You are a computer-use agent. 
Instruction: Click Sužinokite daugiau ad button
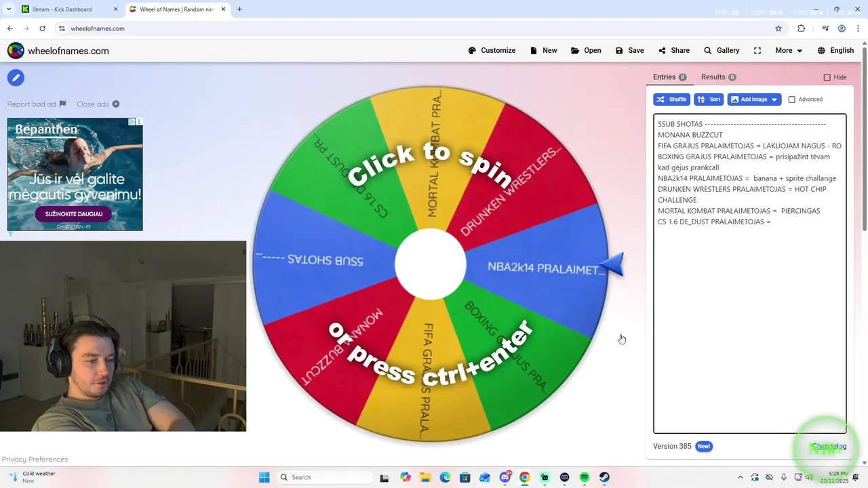pyautogui.click(x=74, y=213)
